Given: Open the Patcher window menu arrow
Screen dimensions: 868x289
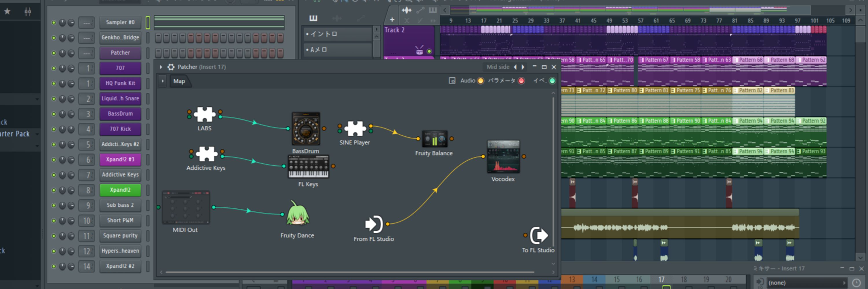Looking at the screenshot, I should tap(161, 67).
